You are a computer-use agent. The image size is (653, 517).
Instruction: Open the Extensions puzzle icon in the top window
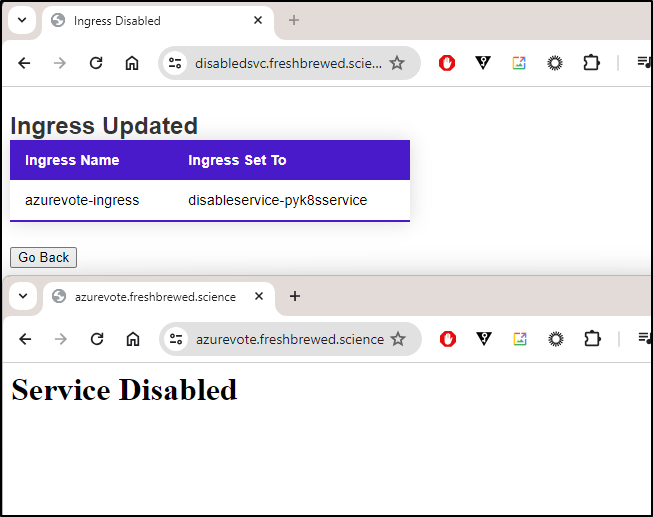[x=591, y=63]
